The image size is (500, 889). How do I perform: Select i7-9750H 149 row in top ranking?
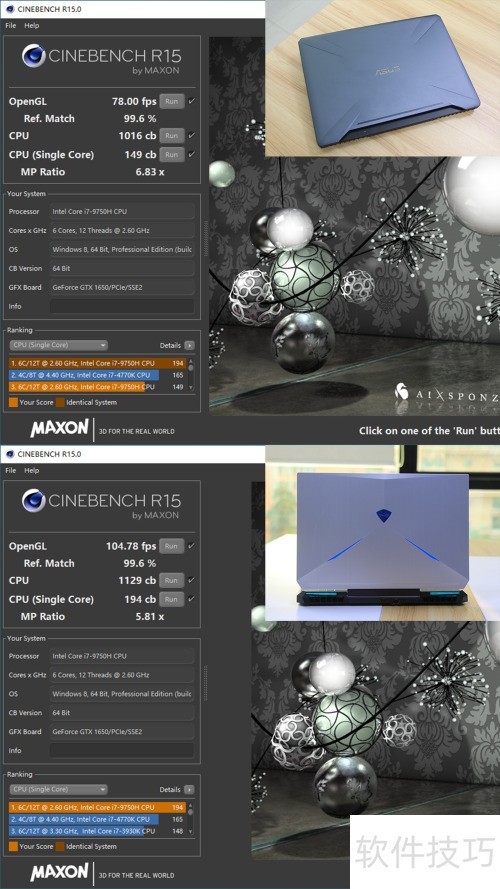tap(98, 387)
